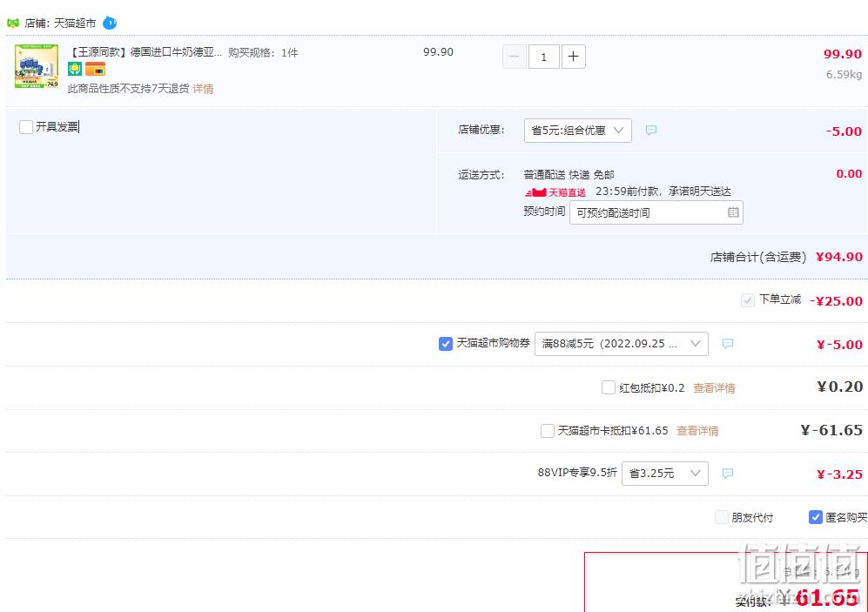
Task: Click the shipping fee value 0.00
Action: tap(849, 174)
